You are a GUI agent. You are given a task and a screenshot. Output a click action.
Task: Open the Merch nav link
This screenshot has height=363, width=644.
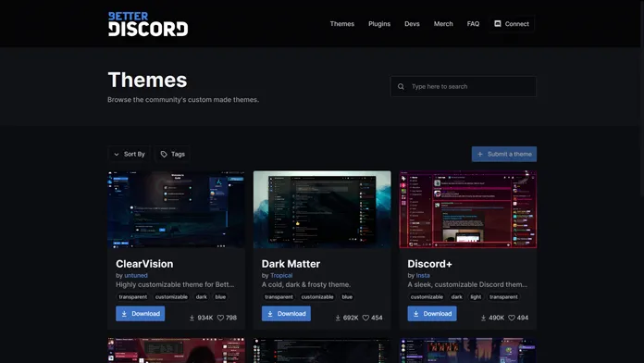click(x=443, y=24)
